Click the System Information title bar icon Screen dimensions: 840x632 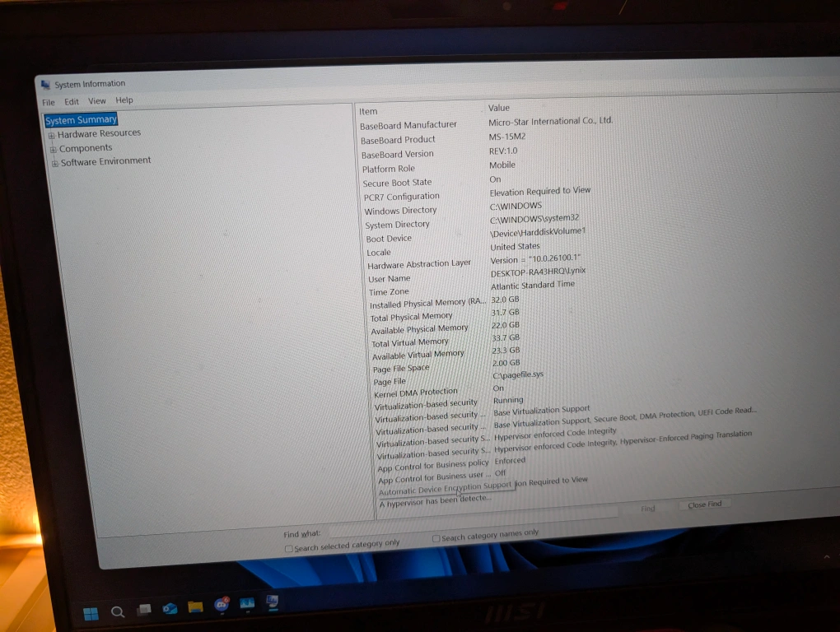pos(45,85)
